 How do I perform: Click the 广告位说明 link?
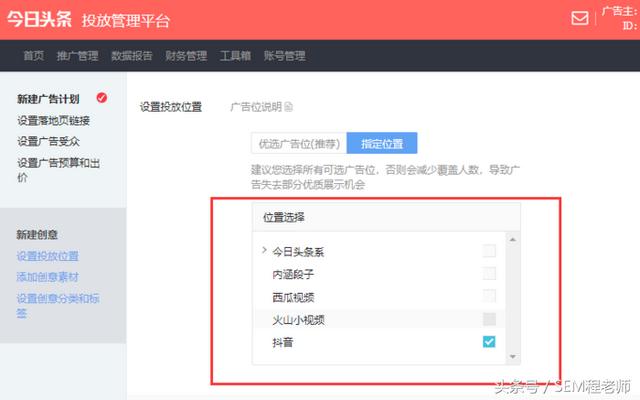256,107
